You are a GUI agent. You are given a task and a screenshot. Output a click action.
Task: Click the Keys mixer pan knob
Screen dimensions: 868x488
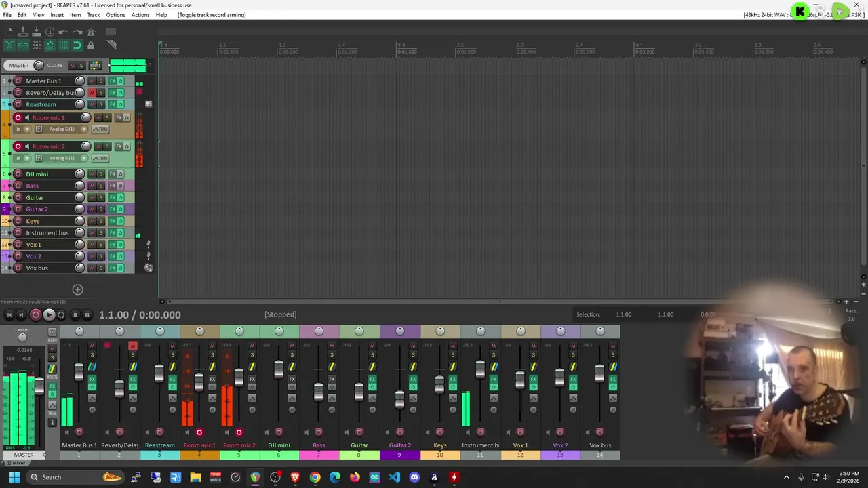pyautogui.click(x=440, y=331)
